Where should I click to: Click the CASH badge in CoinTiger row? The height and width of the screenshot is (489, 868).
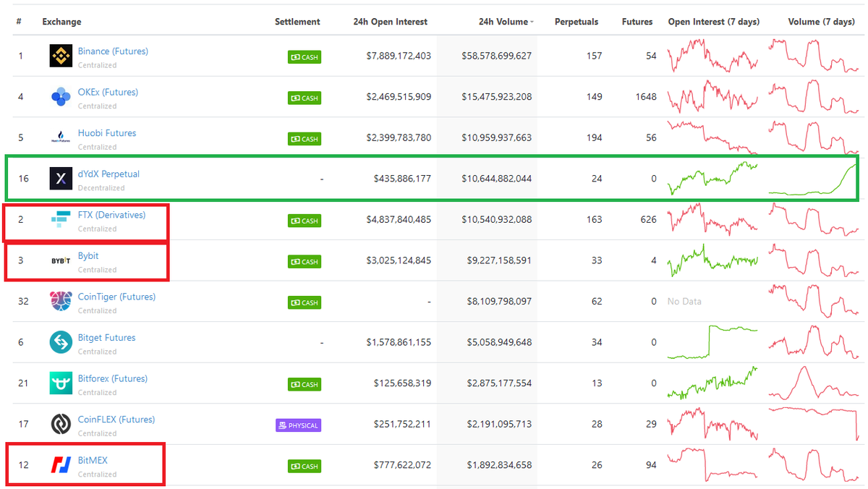(x=305, y=302)
